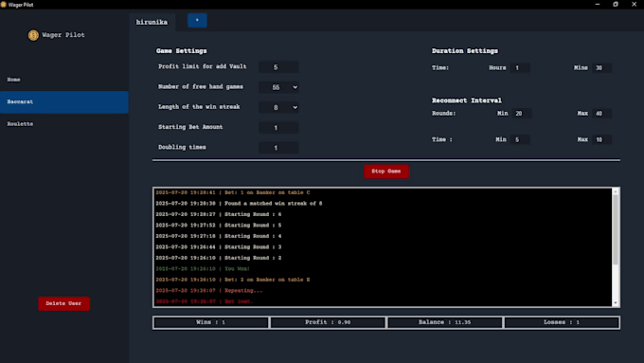Edit Reconnect Time Min field
The image size is (644, 363).
520,139
